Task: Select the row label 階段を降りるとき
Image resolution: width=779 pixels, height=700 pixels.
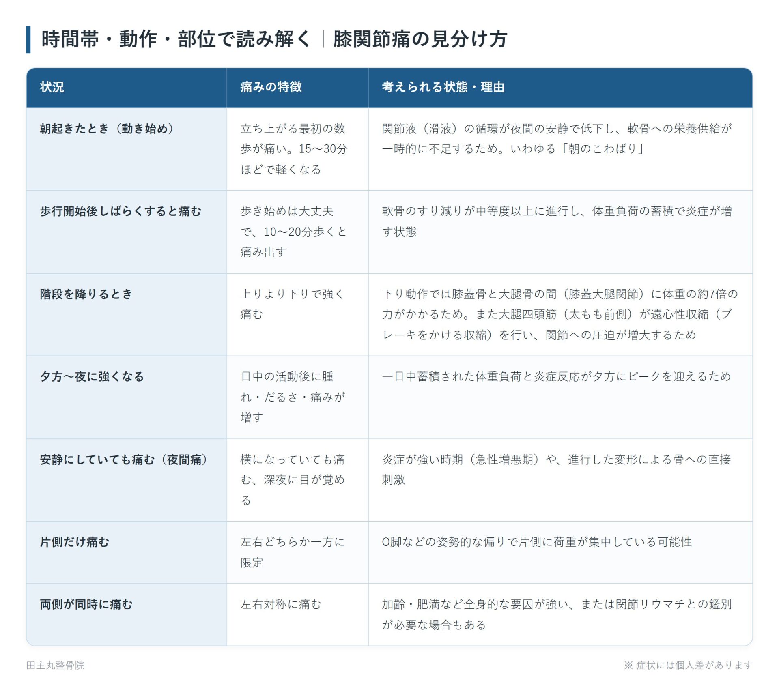Action: (86, 294)
